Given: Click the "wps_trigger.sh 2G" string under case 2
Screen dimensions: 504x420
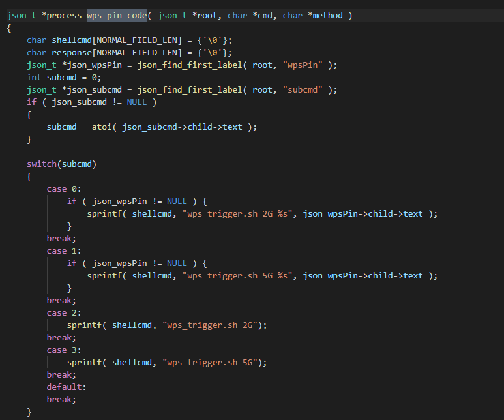Looking at the screenshot, I should tap(210, 325).
